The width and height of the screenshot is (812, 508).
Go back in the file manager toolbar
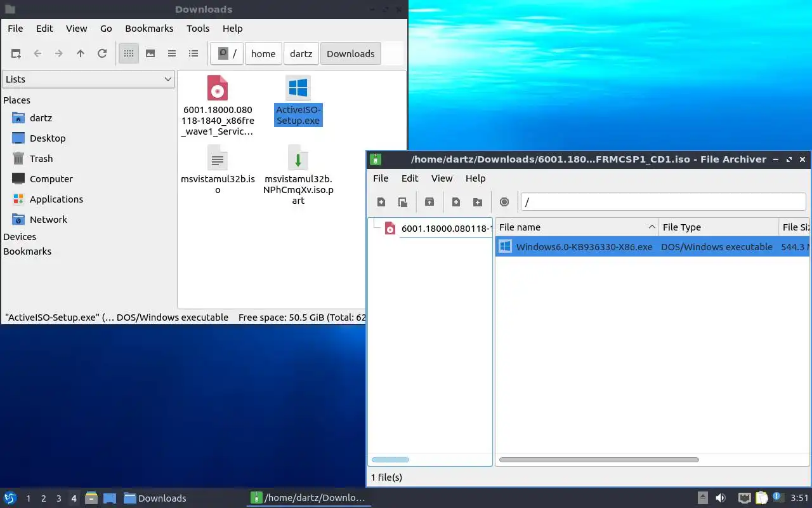pyautogui.click(x=37, y=53)
